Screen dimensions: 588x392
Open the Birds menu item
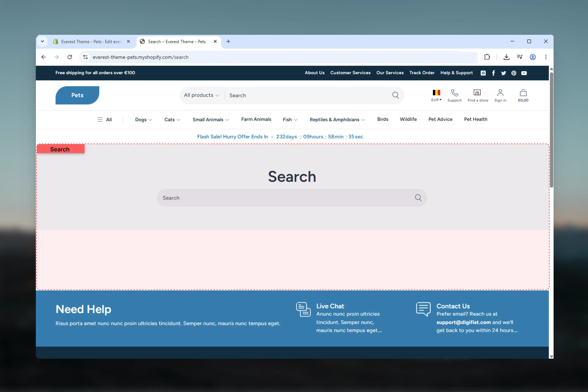(x=383, y=119)
